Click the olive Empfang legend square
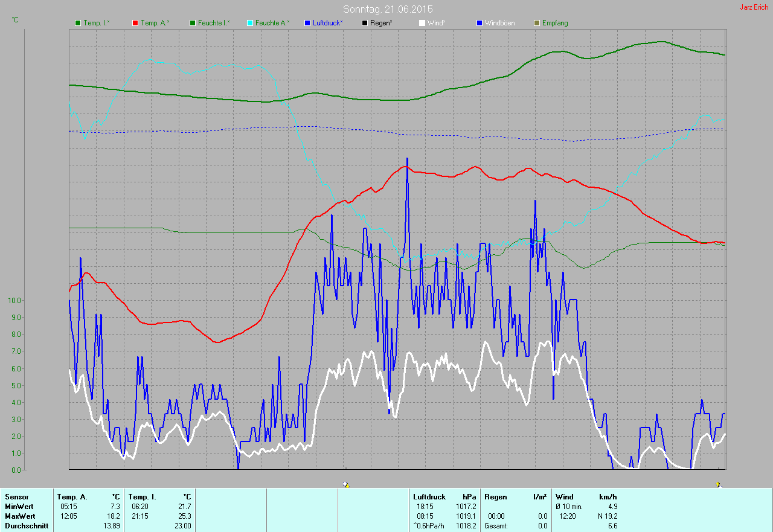This screenshot has height=532, width=773. pos(537,23)
